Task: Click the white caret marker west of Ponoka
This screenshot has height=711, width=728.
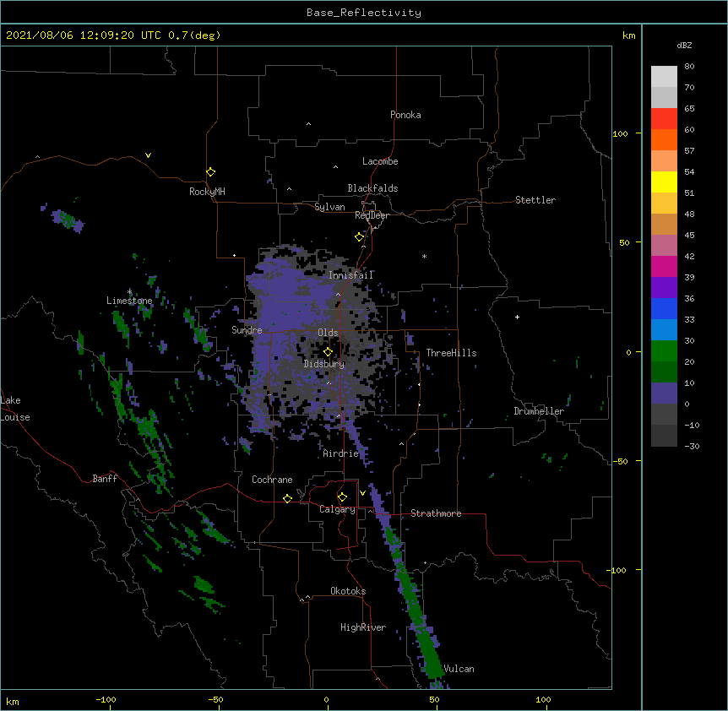Action: [308, 124]
